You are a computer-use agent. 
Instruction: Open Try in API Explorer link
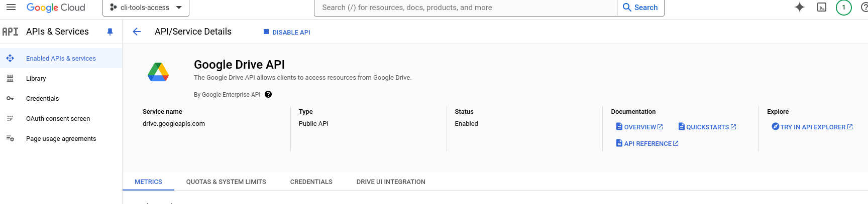[x=812, y=127]
